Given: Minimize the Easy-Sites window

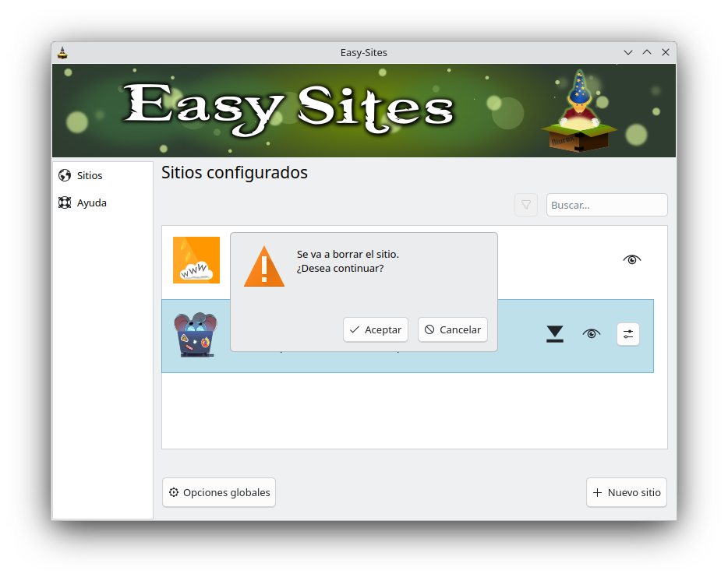Looking at the screenshot, I should click(628, 53).
